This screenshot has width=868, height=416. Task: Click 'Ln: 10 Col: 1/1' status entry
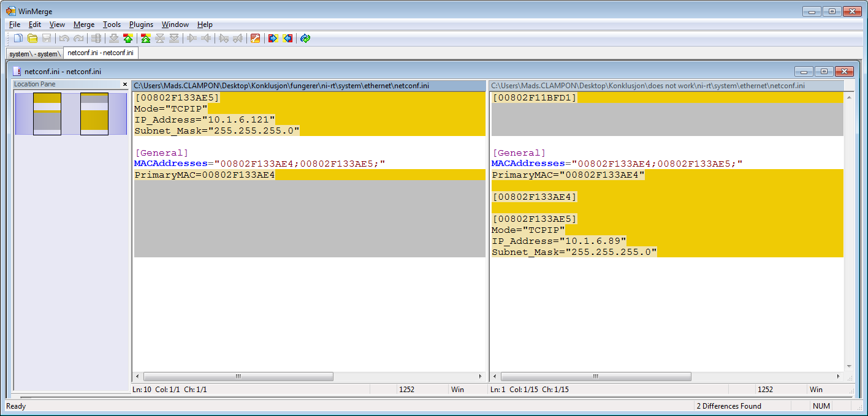pyautogui.click(x=170, y=390)
